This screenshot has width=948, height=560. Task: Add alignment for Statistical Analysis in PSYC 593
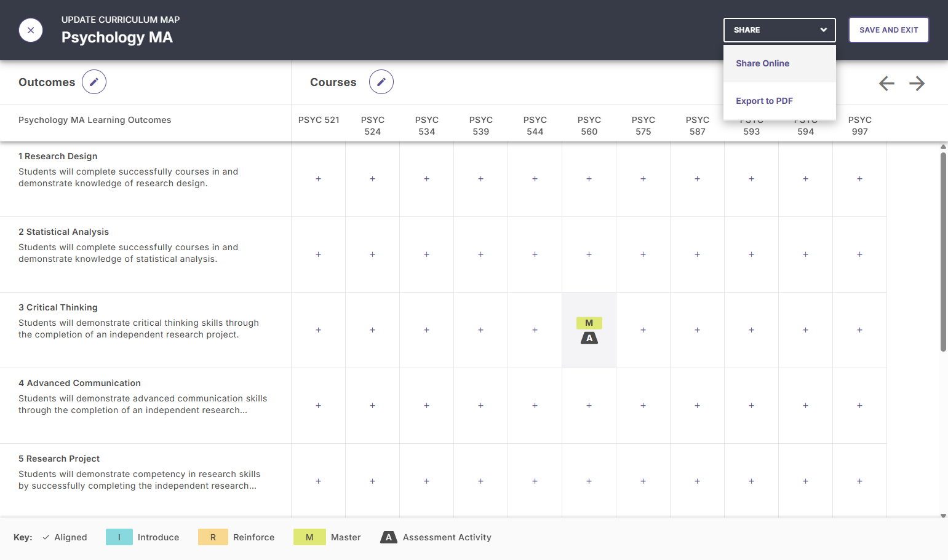(751, 254)
